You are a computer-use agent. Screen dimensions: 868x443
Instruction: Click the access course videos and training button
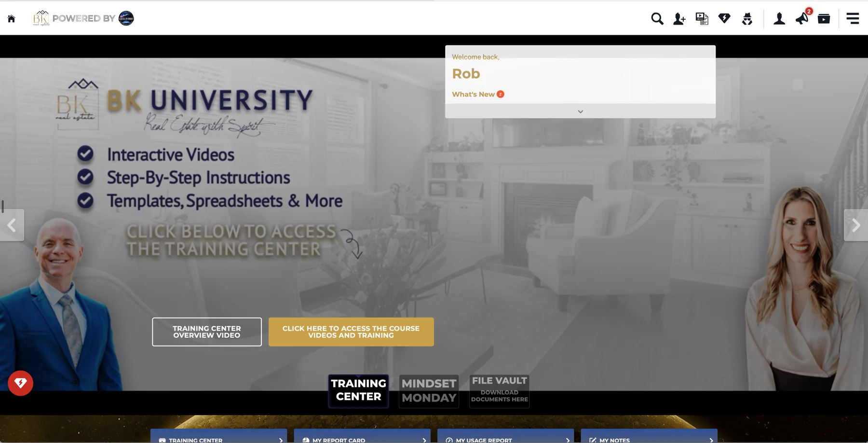[351, 332]
